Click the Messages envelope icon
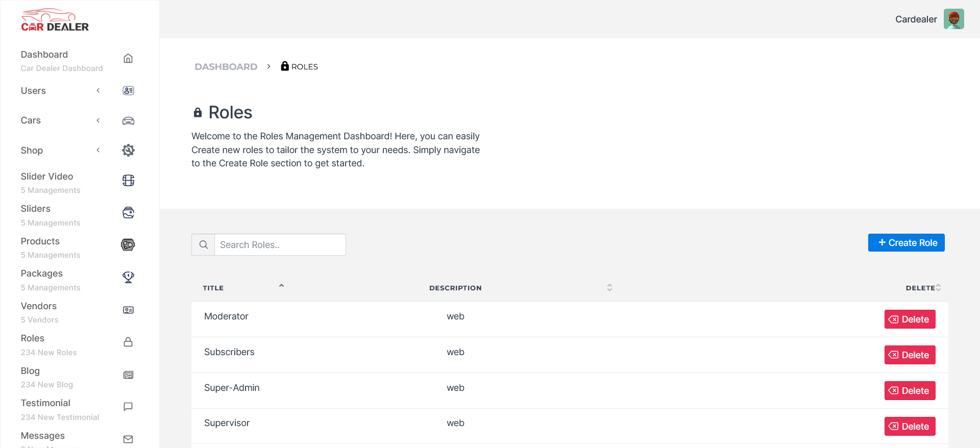Image resolution: width=980 pixels, height=448 pixels. coord(128,439)
